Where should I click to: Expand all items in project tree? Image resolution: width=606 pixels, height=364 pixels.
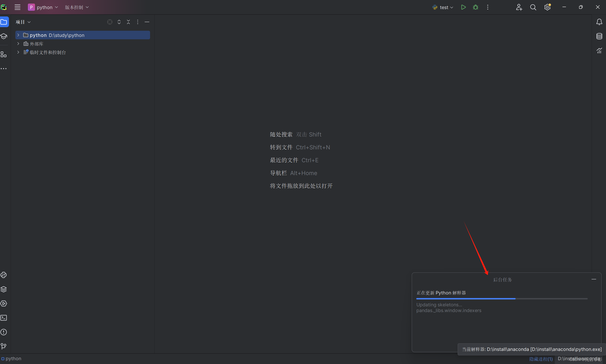click(119, 22)
